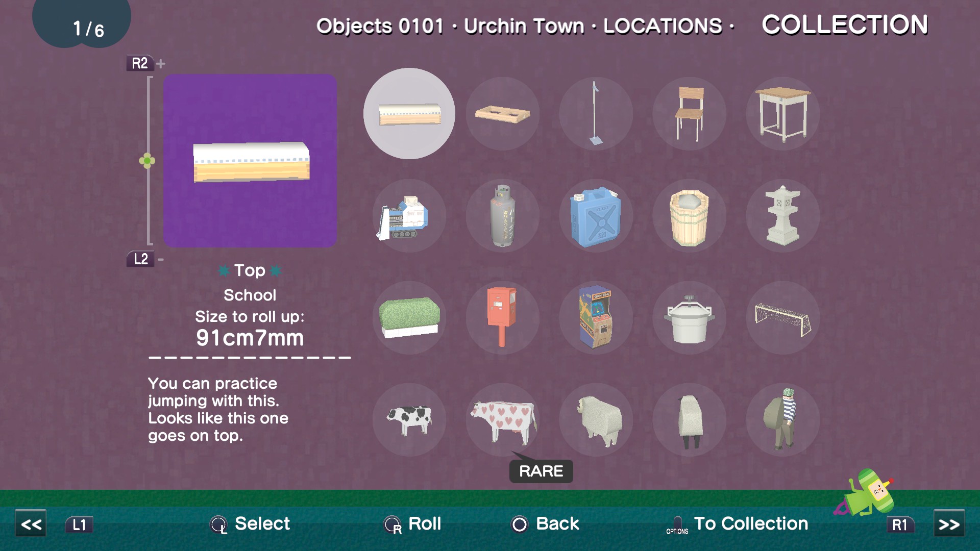Screen dimensions: 980x551
Task: Open the COLLECTION heading tab
Action: coord(845,24)
